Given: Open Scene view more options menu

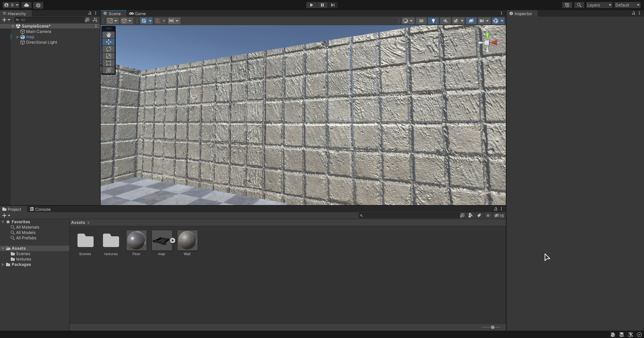Looking at the screenshot, I should coord(501,13).
